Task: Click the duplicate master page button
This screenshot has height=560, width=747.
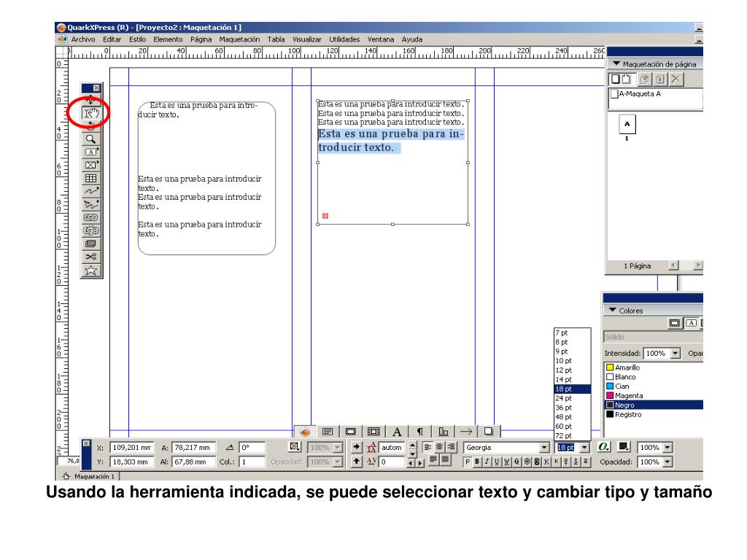Action: click(x=645, y=79)
